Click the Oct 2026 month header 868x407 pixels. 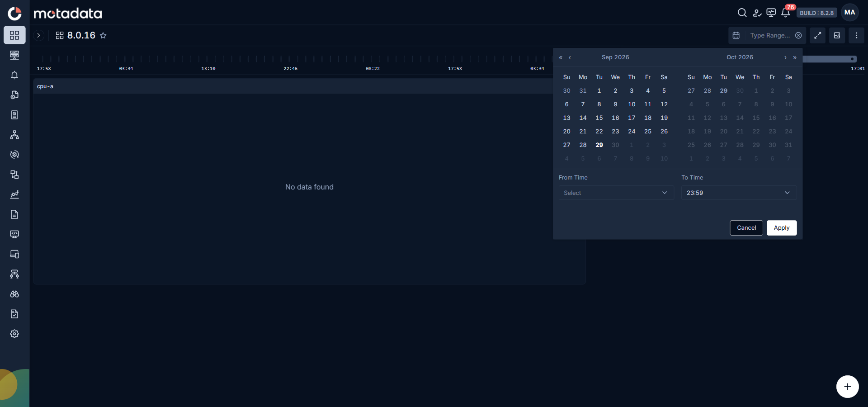pyautogui.click(x=740, y=57)
